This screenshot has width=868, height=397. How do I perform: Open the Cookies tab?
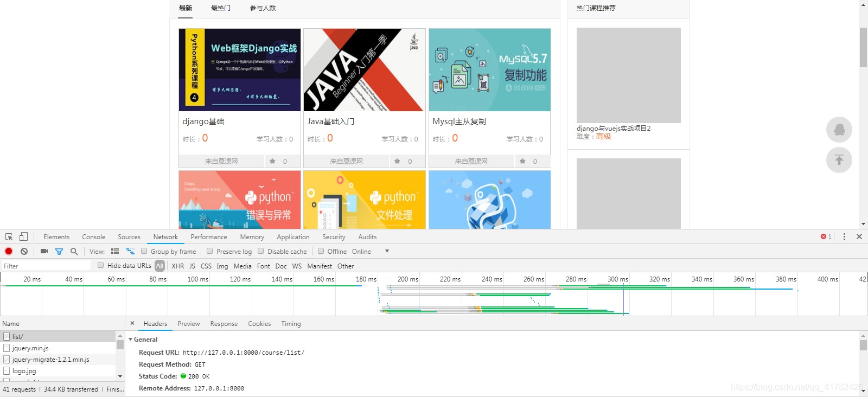pyautogui.click(x=259, y=324)
